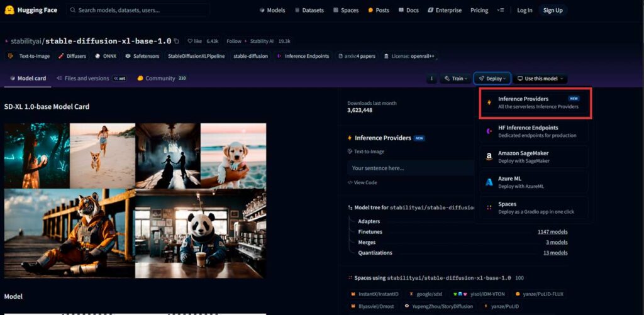Click the heart like icon
The width and height of the screenshot is (644, 315).
coord(190,41)
